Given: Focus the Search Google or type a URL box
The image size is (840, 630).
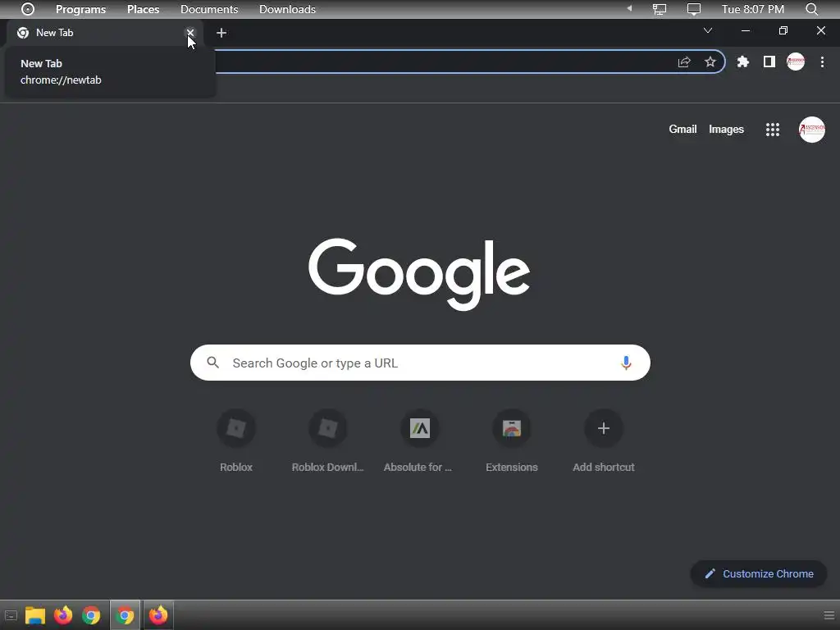Looking at the screenshot, I should pos(420,363).
